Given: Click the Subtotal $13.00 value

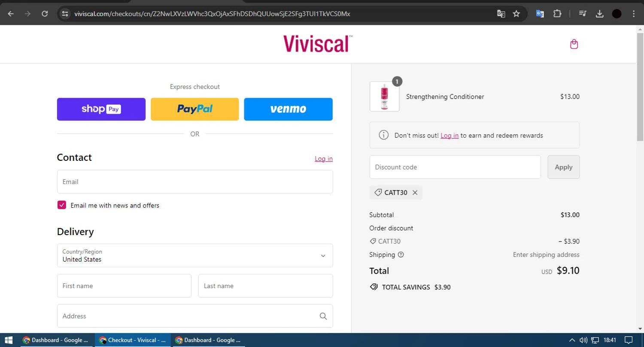Looking at the screenshot, I should 570,215.
